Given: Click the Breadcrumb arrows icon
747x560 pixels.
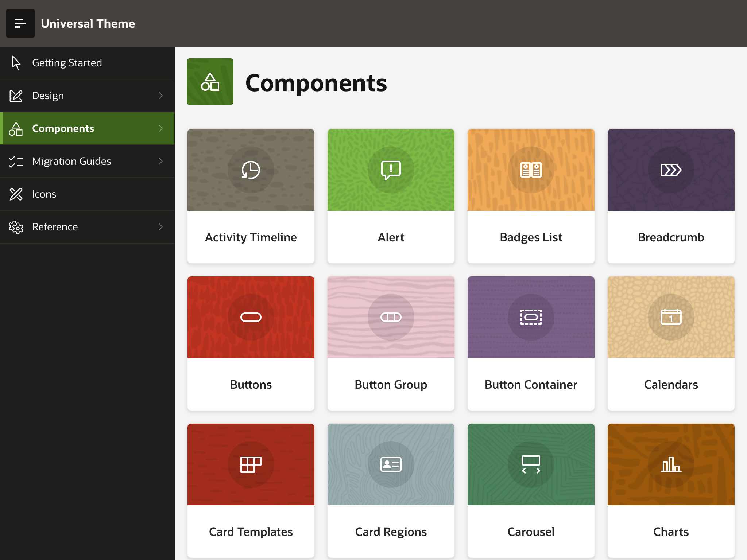Looking at the screenshot, I should coord(671,170).
